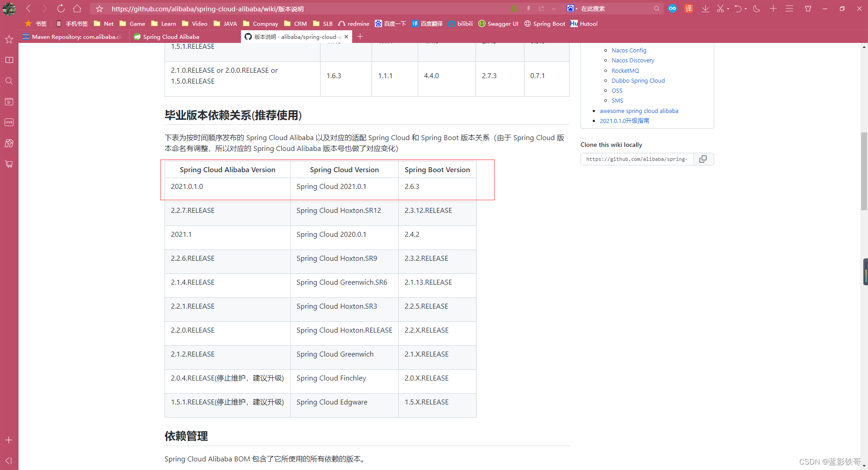Open the Baidu search engine selector

tap(572, 9)
